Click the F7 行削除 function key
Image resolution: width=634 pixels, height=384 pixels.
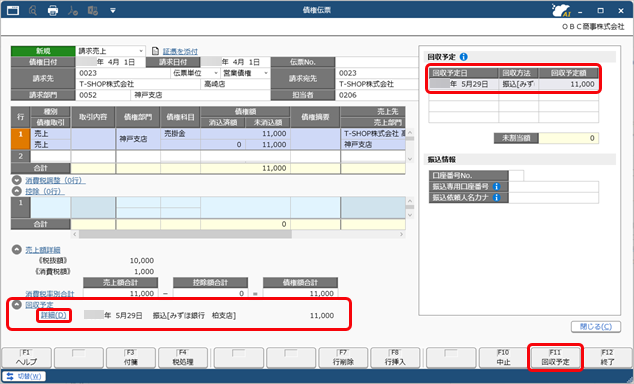(x=343, y=358)
